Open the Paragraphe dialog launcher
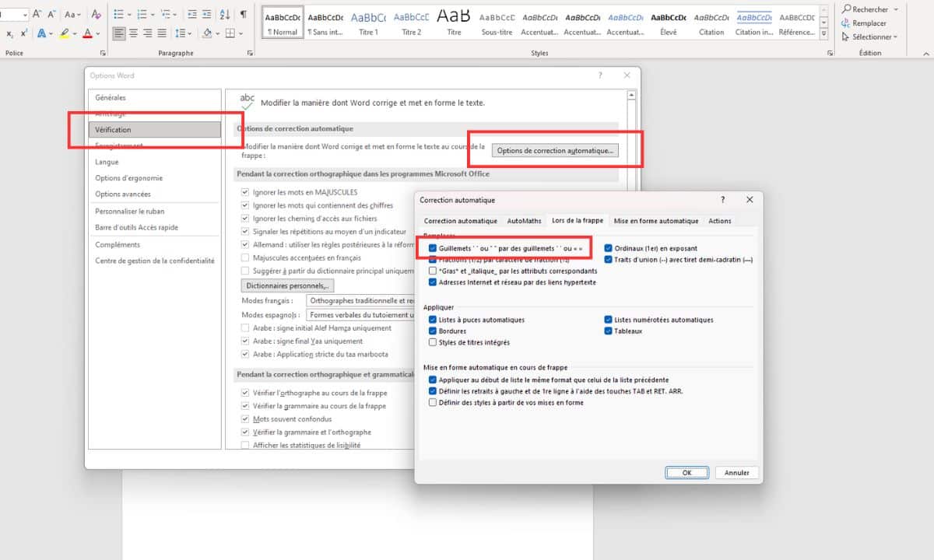The width and height of the screenshot is (934, 560). click(x=250, y=53)
